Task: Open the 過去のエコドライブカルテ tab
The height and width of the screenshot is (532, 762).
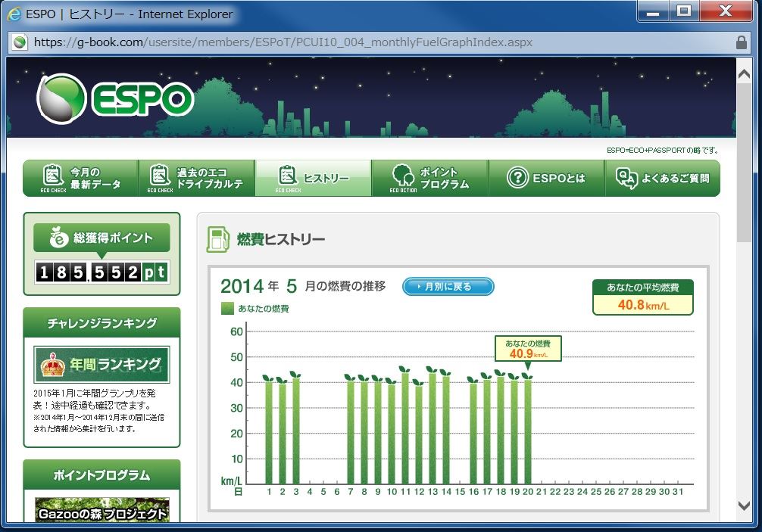Action: pyautogui.click(x=197, y=178)
